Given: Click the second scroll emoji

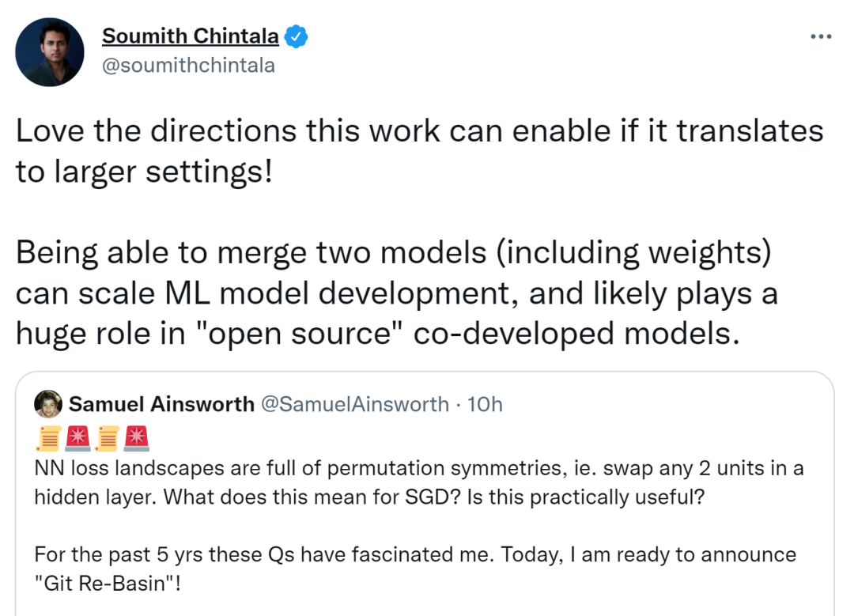Looking at the screenshot, I should click(x=107, y=437).
